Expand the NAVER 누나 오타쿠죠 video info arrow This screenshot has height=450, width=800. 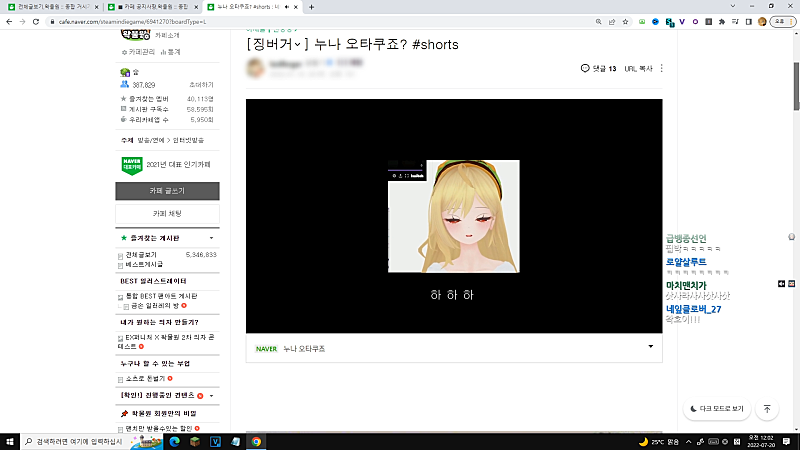click(x=651, y=347)
